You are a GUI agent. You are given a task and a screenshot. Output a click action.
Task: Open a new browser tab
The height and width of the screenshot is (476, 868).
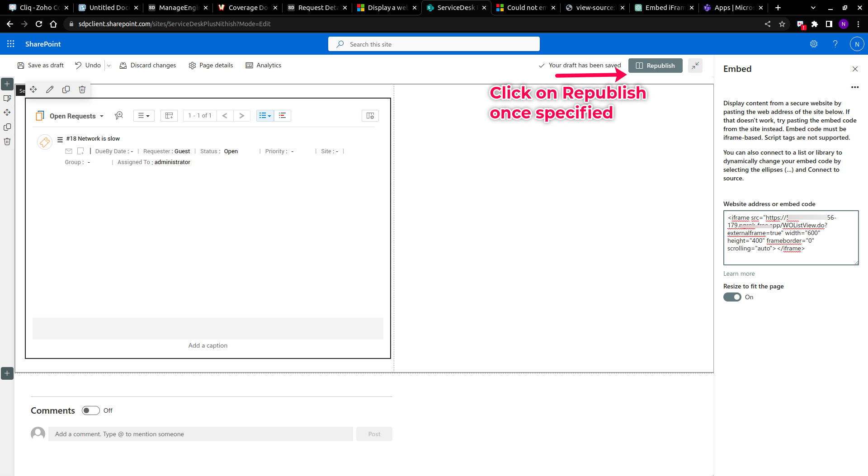(x=778, y=8)
